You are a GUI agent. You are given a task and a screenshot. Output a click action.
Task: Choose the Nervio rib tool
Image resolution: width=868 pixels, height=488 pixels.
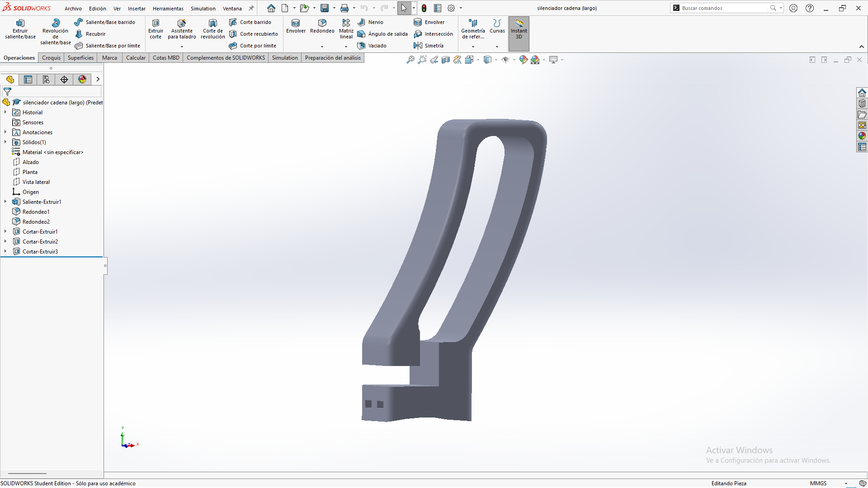370,22
